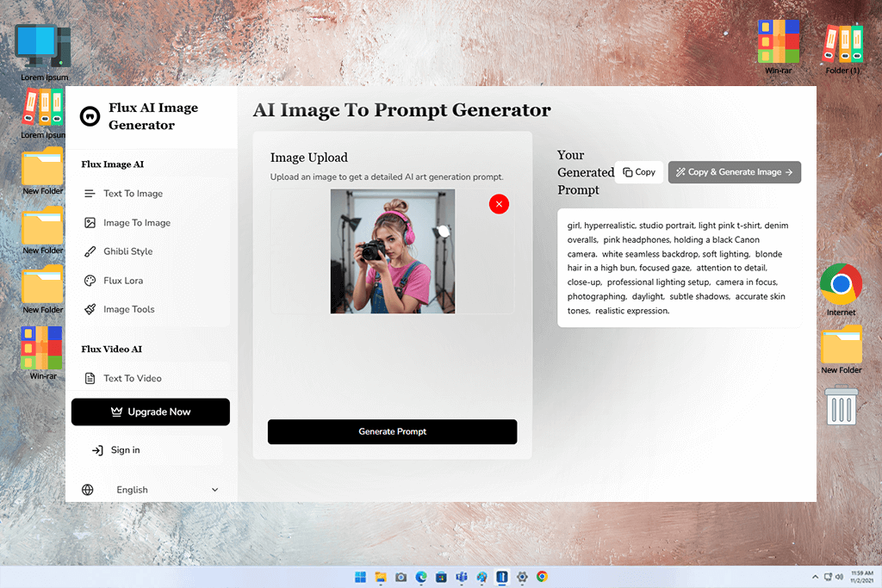Click the Text To Image lines icon
The width and height of the screenshot is (882, 588).
(x=90, y=194)
